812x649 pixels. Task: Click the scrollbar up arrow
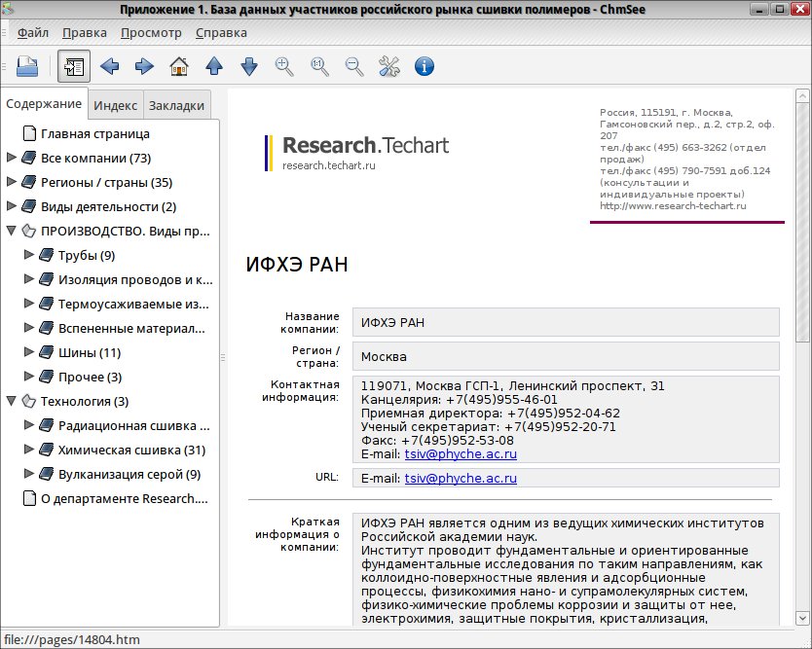point(801,95)
